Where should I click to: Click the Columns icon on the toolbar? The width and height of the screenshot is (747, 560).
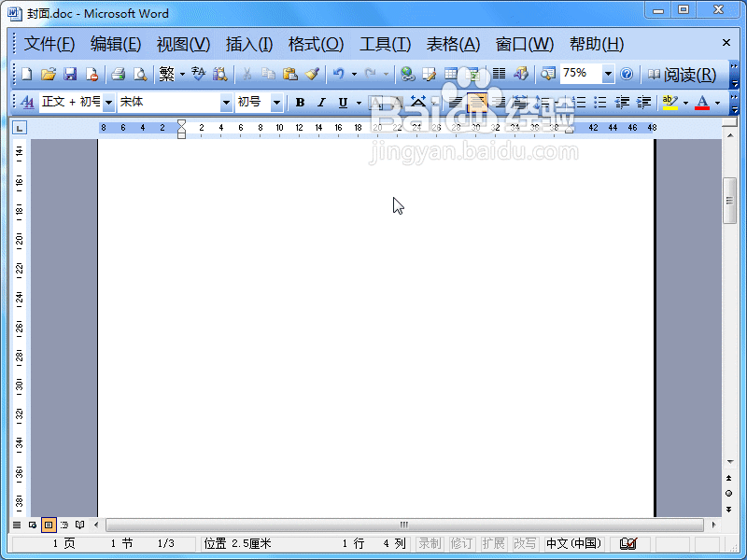point(498,74)
